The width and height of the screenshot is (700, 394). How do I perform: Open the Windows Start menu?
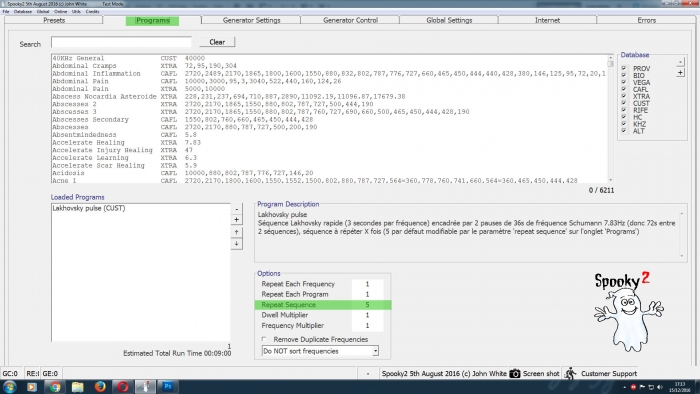9,387
